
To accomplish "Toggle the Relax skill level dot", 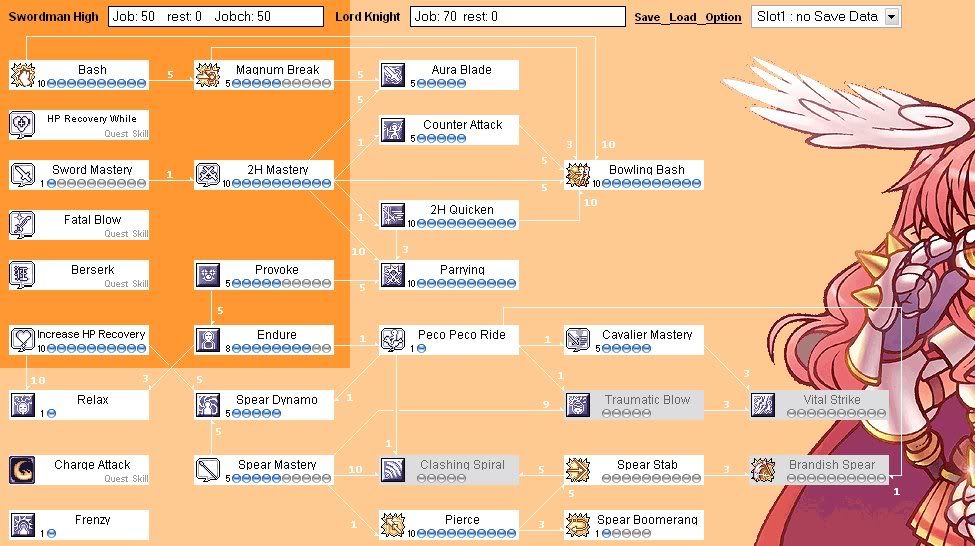I will (x=51, y=413).
